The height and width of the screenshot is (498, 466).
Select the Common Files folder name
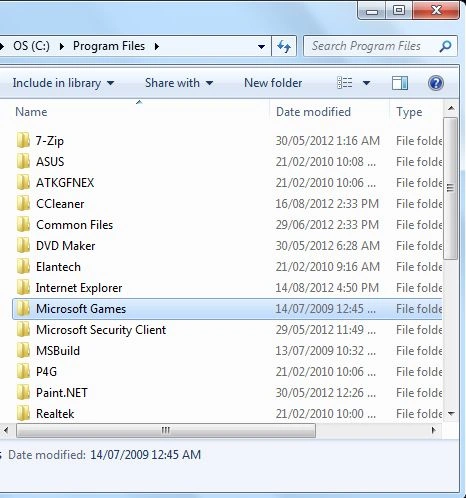74,225
